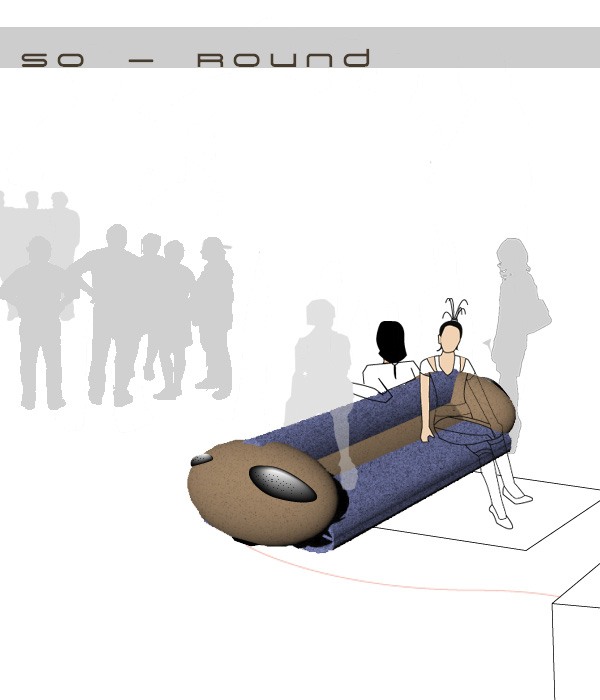Select the large metallic oval on brown end cap

[x=282, y=484]
